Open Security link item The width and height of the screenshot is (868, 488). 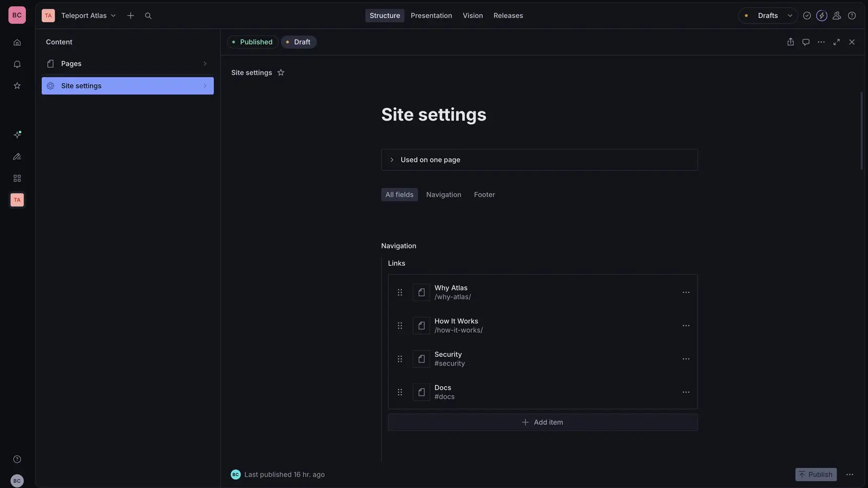[543, 359]
